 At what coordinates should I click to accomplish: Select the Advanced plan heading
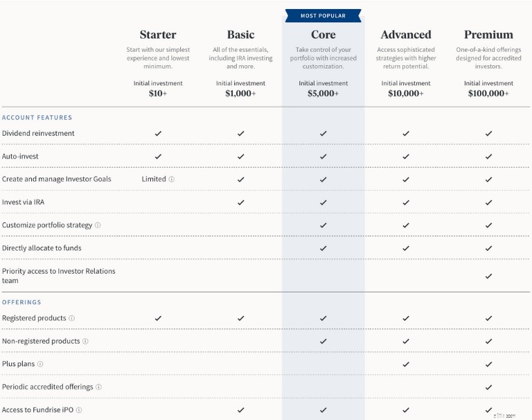[406, 35]
